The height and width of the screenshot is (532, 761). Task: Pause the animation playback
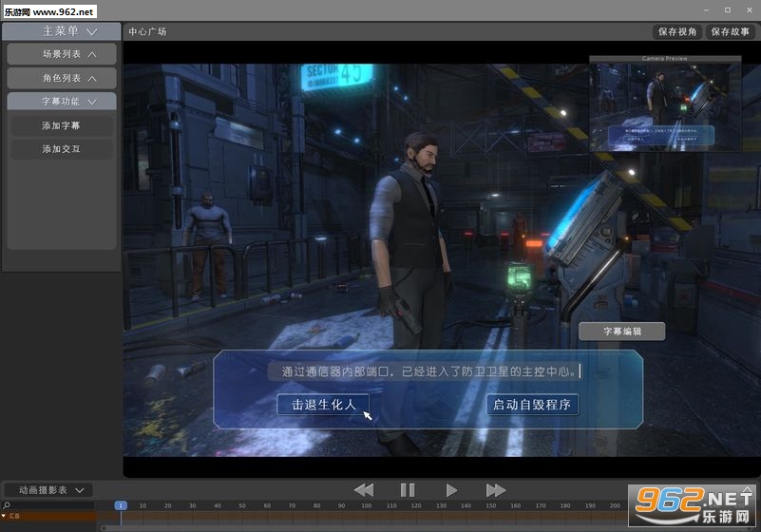408,490
